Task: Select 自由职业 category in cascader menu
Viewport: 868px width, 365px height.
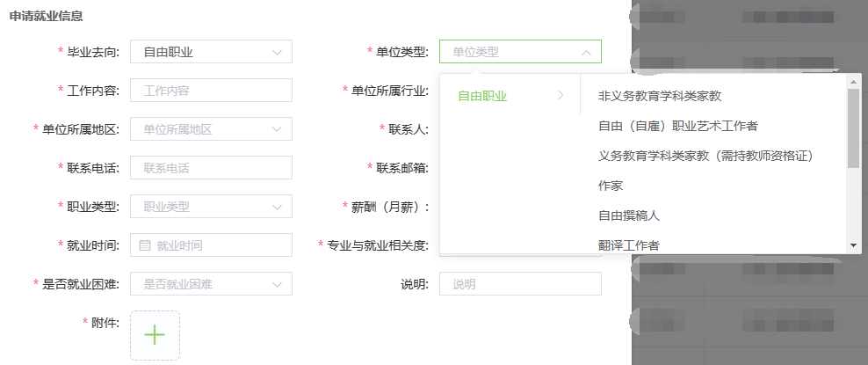Action: coord(482,96)
